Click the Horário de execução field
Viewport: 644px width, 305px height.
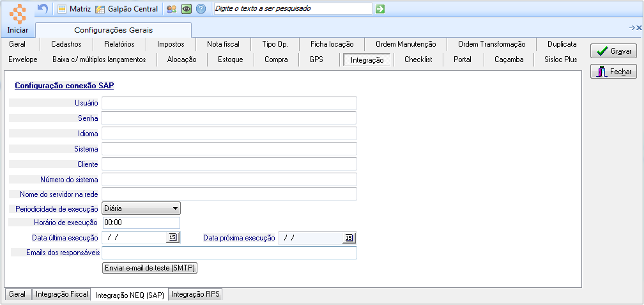tap(141, 223)
